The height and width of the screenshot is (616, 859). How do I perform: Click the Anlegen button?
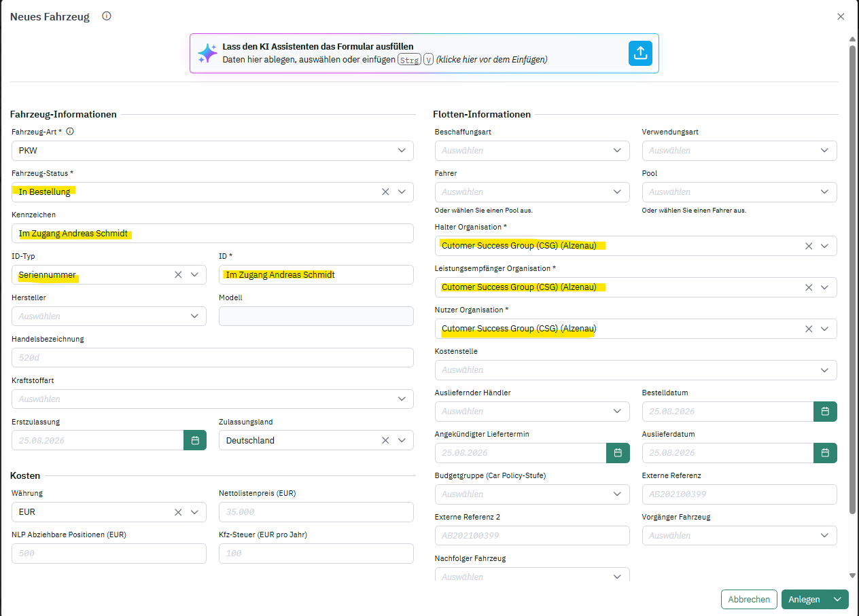point(805,599)
